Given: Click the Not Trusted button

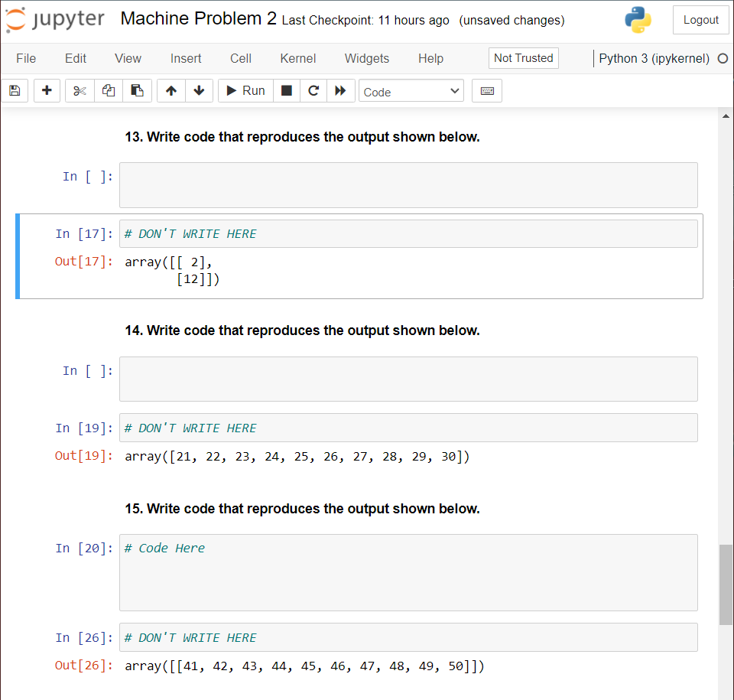Looking at the screenshot, I should (x=523, y=58).
